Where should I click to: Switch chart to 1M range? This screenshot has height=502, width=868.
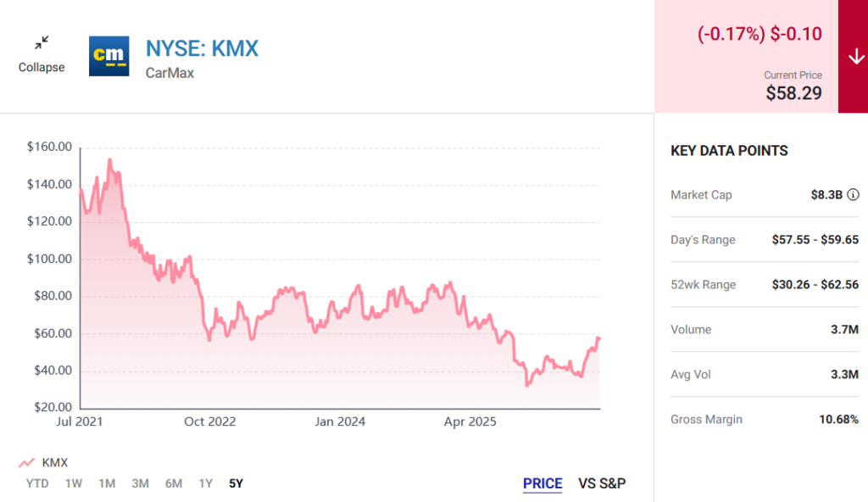point(107,483)
